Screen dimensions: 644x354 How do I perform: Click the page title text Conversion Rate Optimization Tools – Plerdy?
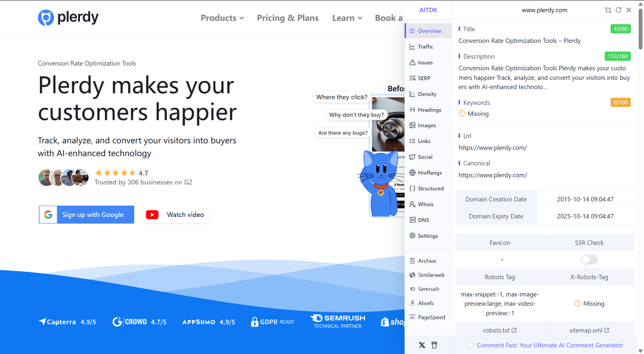click(x=519, y=41)
